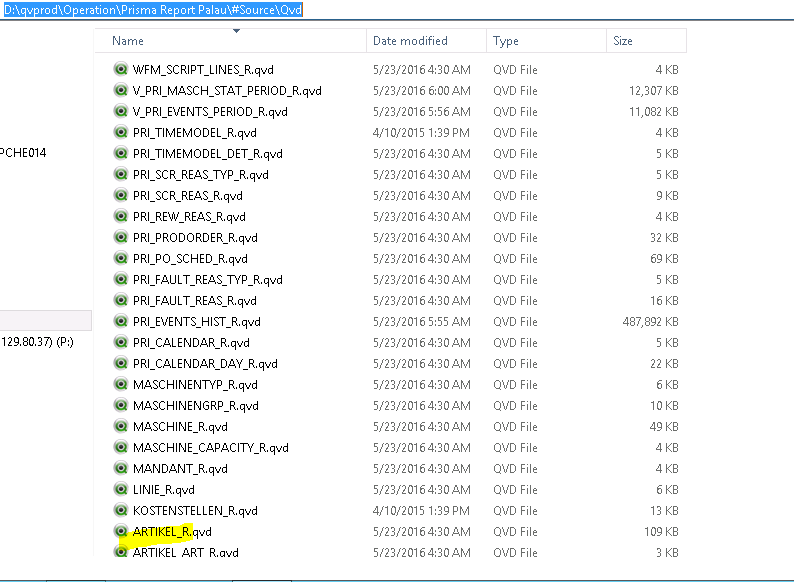Viewport: 794px width, 582px height.
Task: Click the address bar path field
Action: (153, 10)
